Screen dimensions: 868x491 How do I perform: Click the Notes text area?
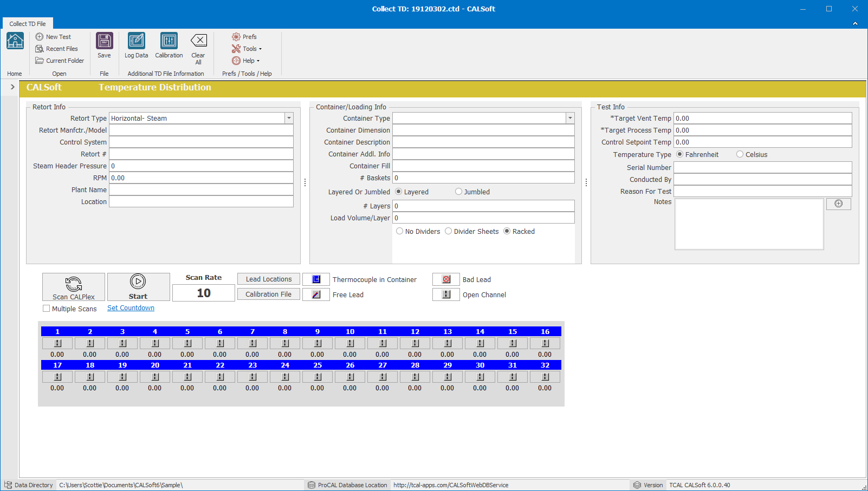tap(749, 224)
